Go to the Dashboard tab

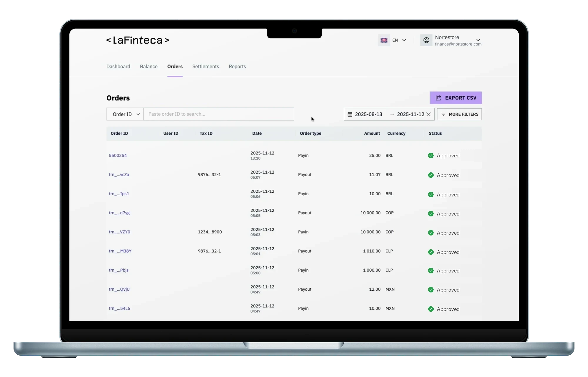click(x=118, y=67)
